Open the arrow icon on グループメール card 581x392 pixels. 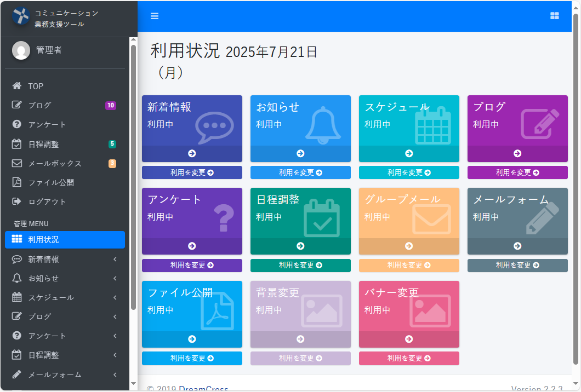click(409, 246)
